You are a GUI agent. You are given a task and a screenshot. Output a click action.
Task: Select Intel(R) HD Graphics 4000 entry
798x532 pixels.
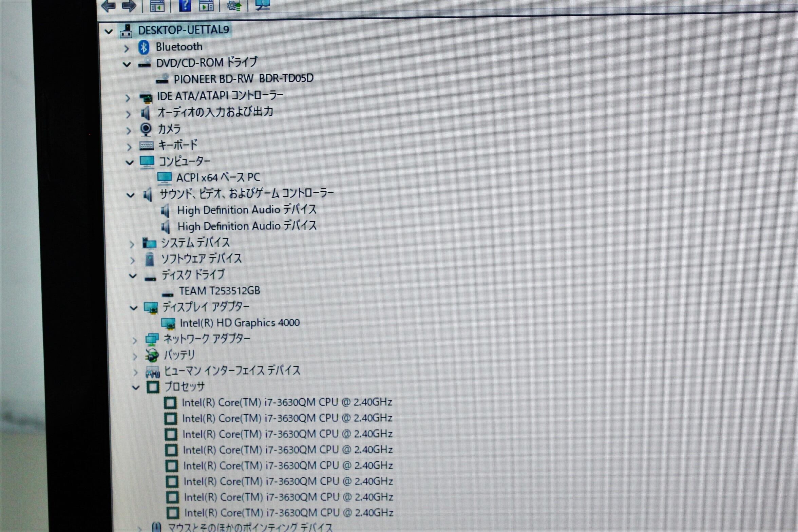click(240, 323)
